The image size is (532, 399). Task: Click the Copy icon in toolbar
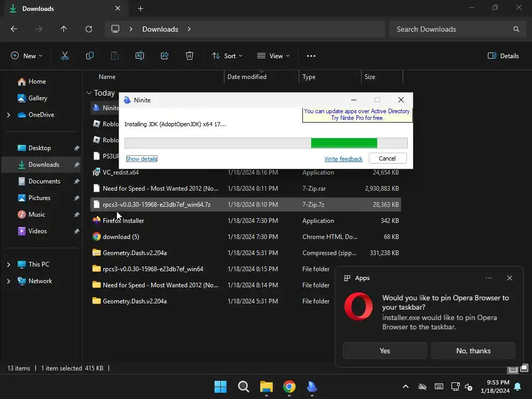coord(89,56)
